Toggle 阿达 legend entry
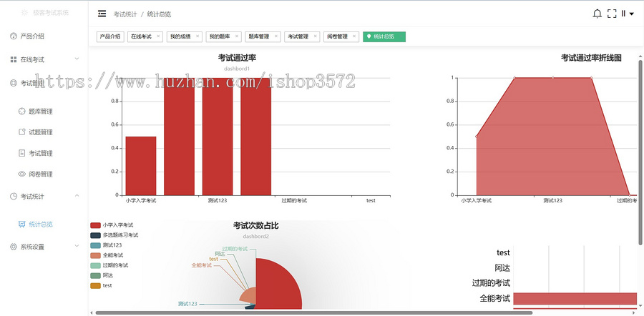 (102, 275)
